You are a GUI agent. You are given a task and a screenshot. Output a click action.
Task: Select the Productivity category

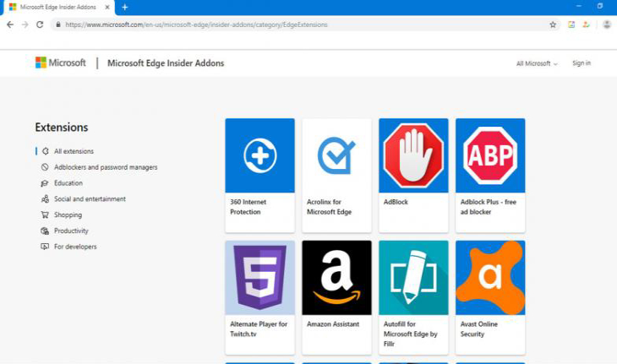[71, 231]
